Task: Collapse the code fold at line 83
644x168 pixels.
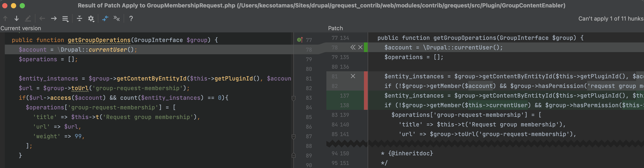Action: [294, 98]
